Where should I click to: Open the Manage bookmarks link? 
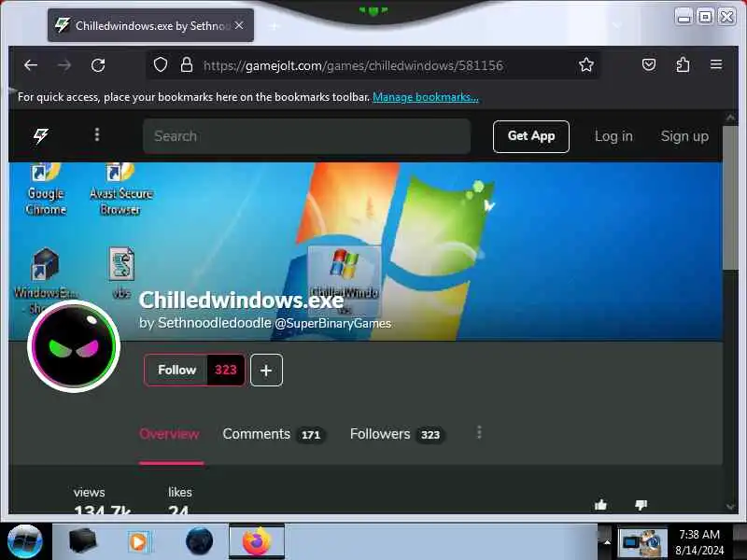pos(426,97)
